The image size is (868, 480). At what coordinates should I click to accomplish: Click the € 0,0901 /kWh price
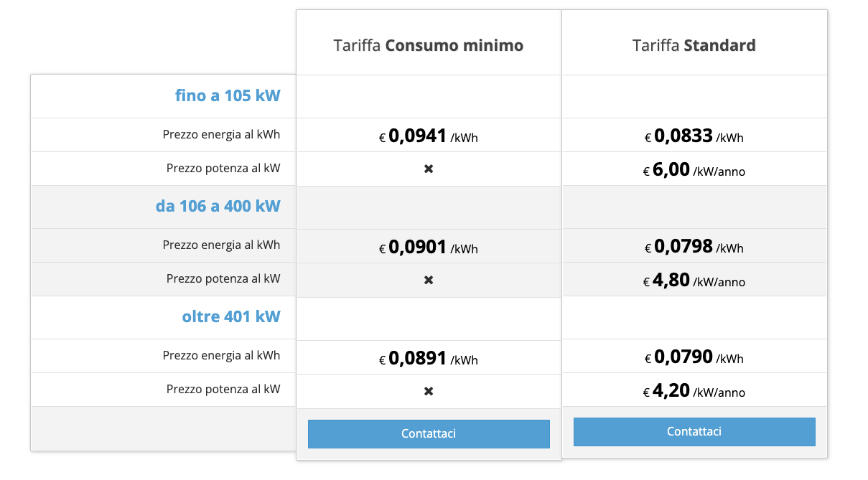point(429,248)
